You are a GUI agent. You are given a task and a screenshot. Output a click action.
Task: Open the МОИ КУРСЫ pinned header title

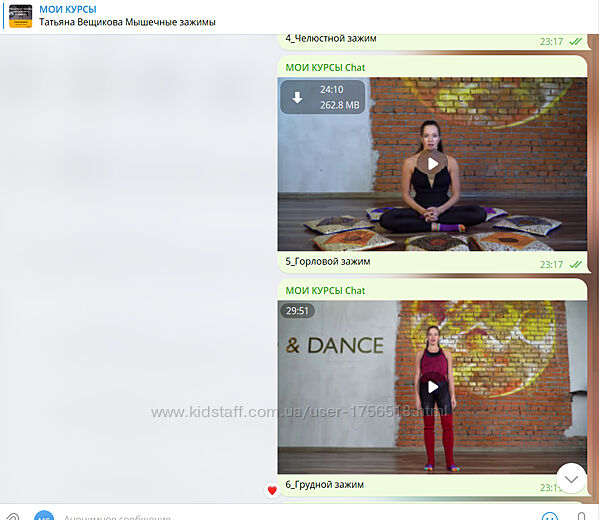(x=68, y=9)
